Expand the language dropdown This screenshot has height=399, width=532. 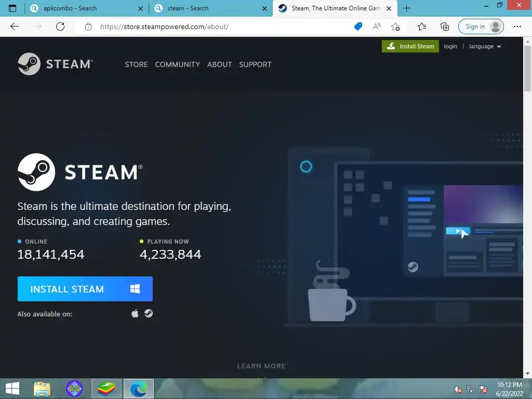tap(485, 46)
